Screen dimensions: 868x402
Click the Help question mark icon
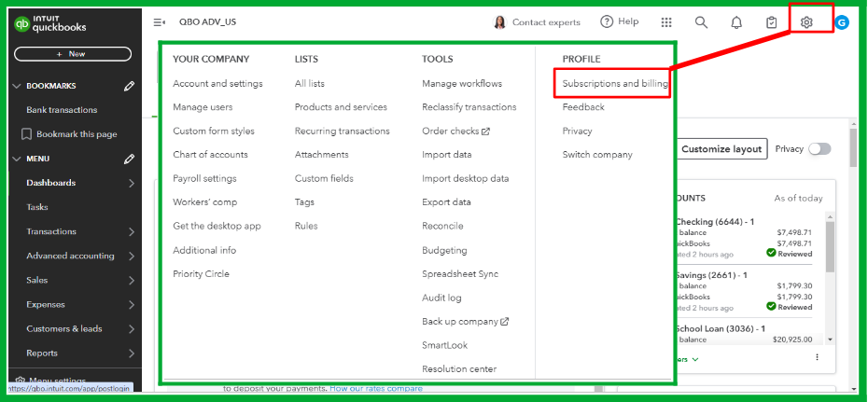coord(607,22)
